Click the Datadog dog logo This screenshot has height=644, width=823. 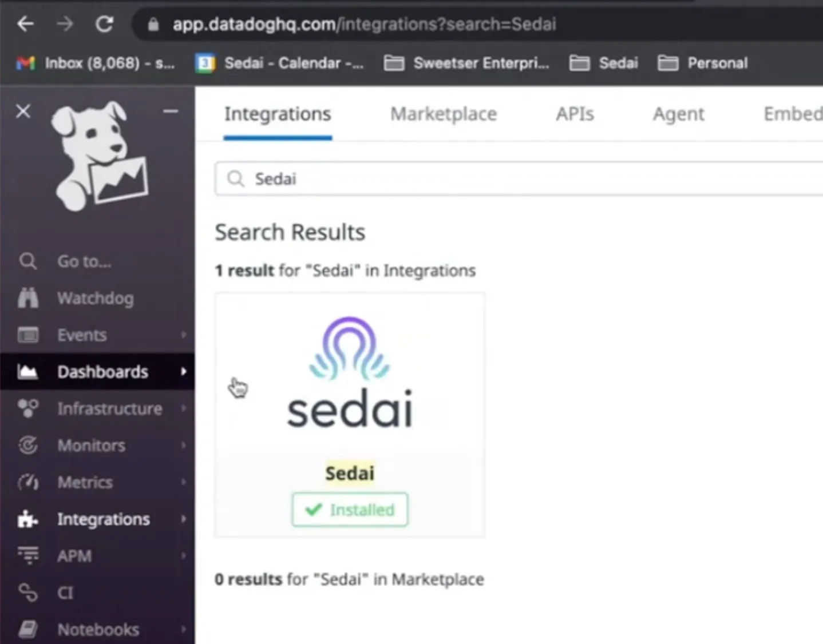click(100, 156)
